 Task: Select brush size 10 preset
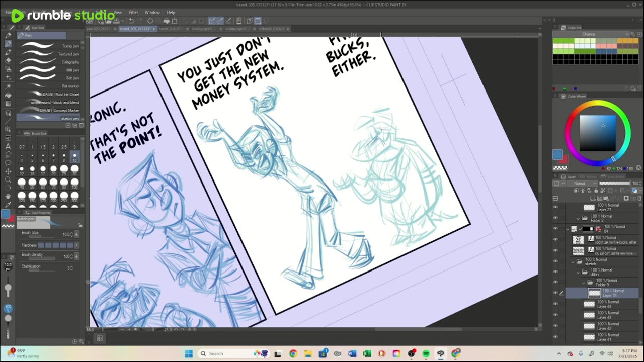[74, 157]
